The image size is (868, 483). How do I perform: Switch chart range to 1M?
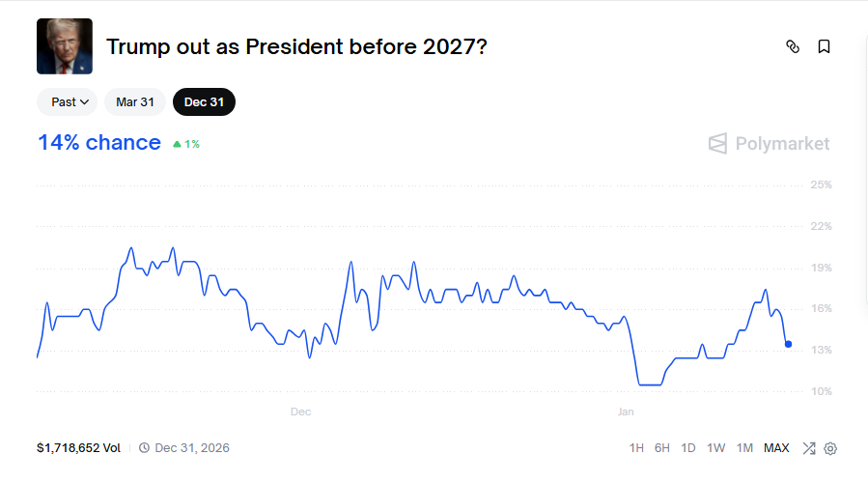pos(744,448)
